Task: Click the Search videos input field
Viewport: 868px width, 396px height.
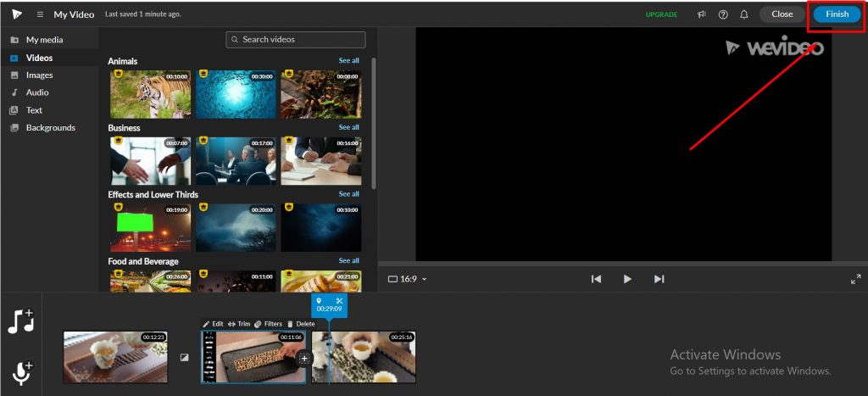Action: 296,40
